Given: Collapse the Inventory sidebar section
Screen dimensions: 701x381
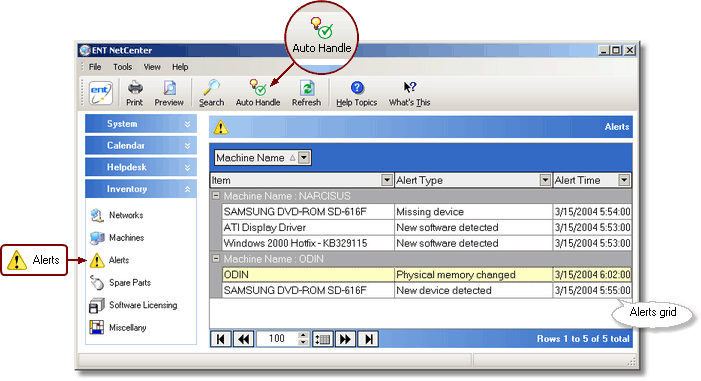Looking at the screenshot, I should (141, 189).
